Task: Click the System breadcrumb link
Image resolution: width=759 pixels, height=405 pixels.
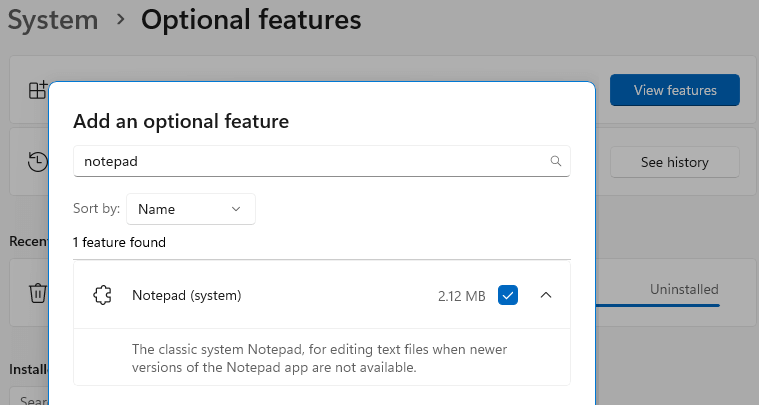Action: (53, 20)
